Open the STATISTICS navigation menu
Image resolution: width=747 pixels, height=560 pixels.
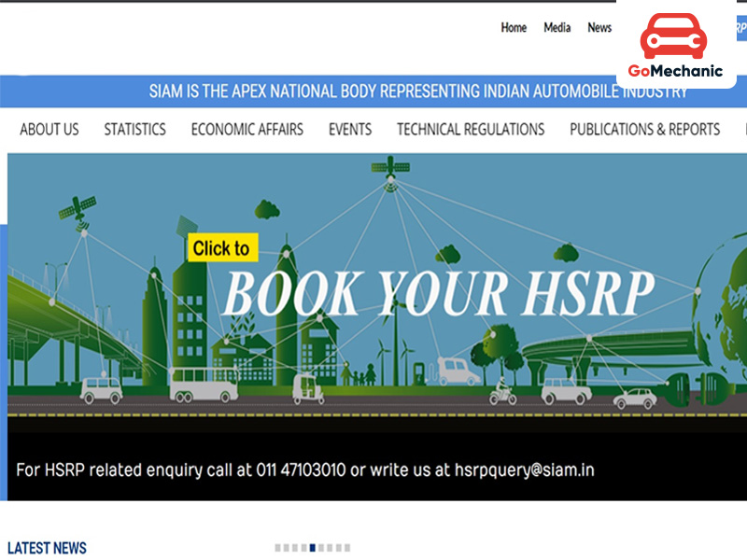point(134,130)
